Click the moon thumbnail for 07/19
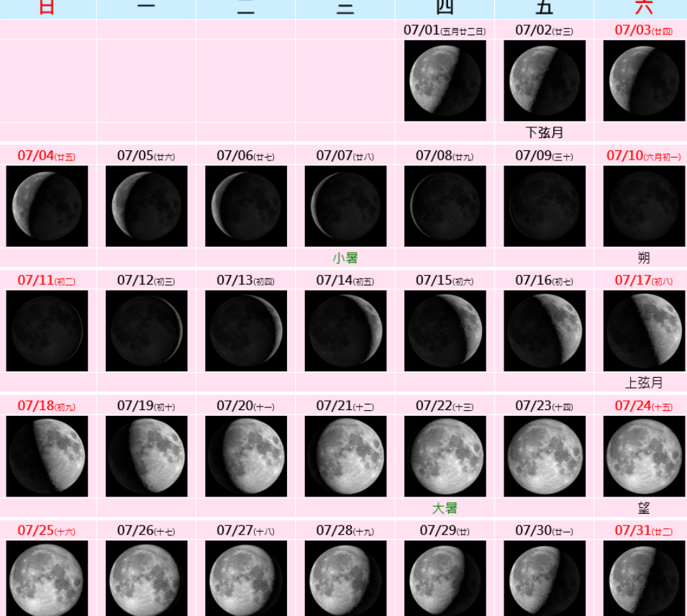Viewport: 687px width, 616px height. (146, 456)
